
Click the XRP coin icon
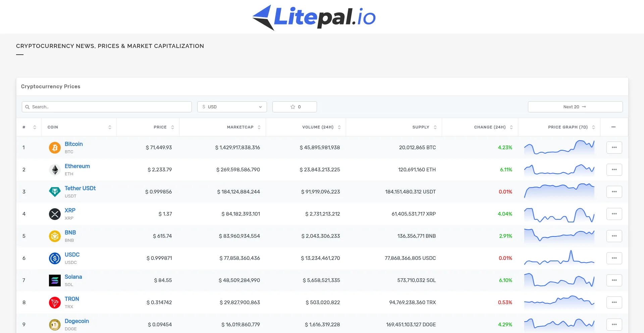(x=55, y=214)
